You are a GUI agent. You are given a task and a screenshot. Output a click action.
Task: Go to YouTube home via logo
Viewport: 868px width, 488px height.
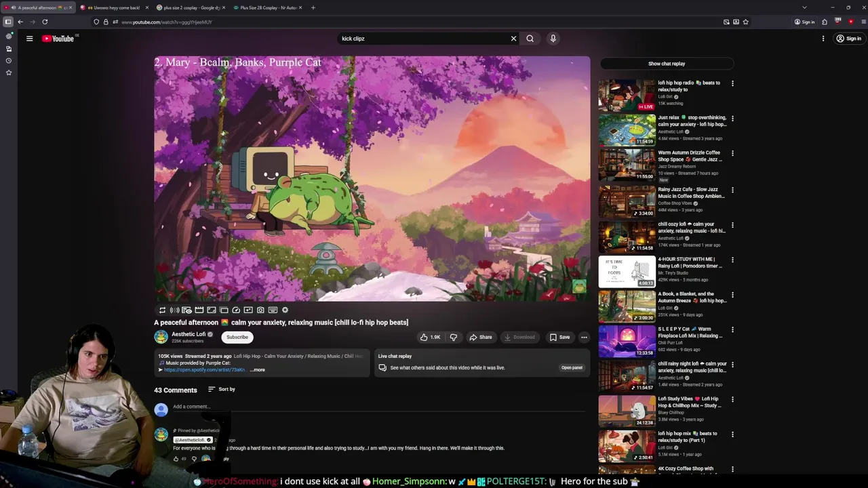pyautogui.click(x=58, y=39)
